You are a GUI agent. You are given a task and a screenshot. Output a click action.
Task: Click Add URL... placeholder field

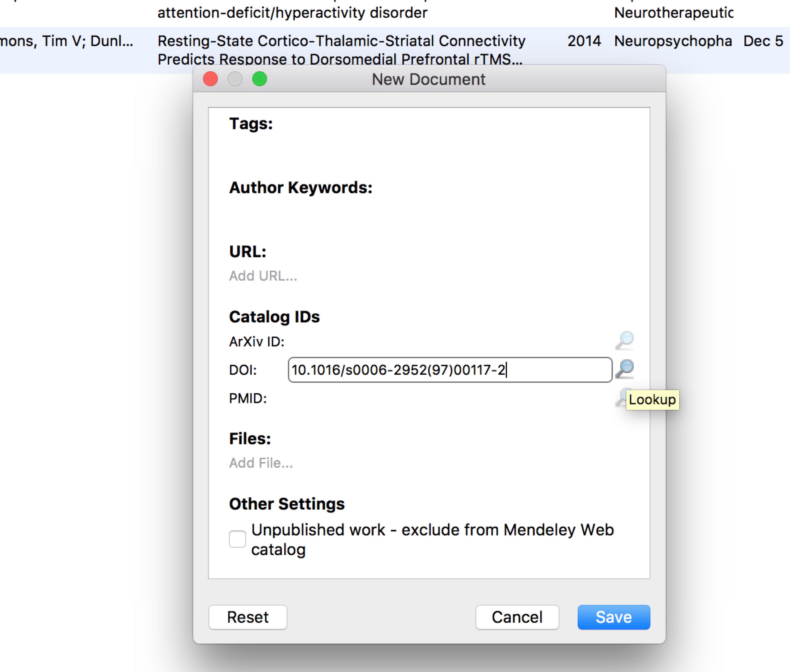(263, 276)
